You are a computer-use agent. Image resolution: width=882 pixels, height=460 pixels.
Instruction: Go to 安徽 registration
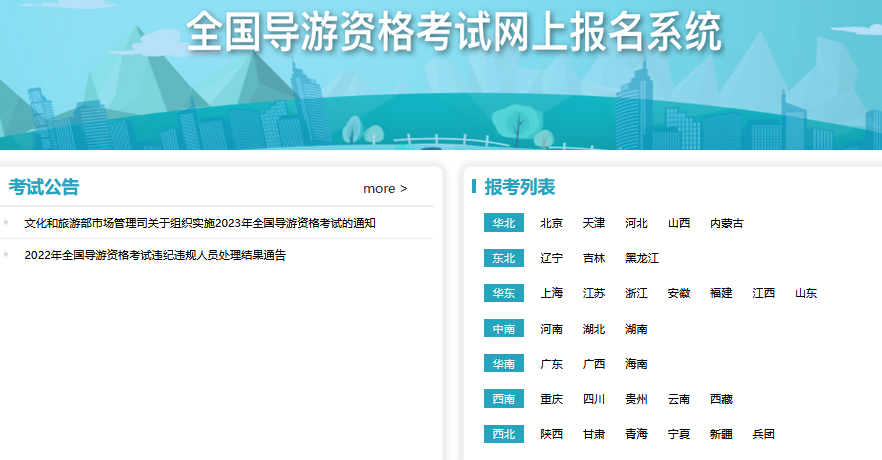[x=679, y=293]
